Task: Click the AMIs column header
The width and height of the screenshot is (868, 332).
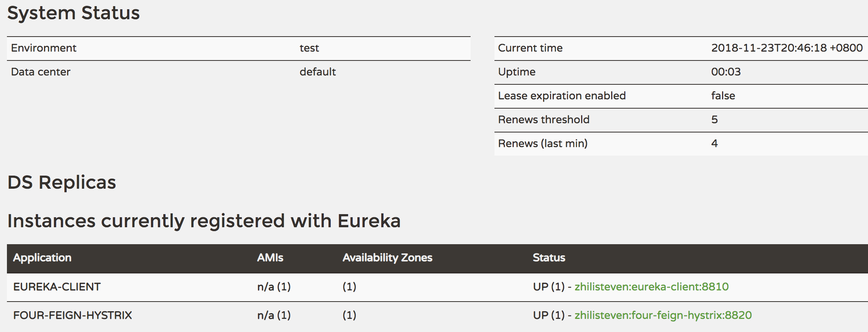Action: click(270, 258)
